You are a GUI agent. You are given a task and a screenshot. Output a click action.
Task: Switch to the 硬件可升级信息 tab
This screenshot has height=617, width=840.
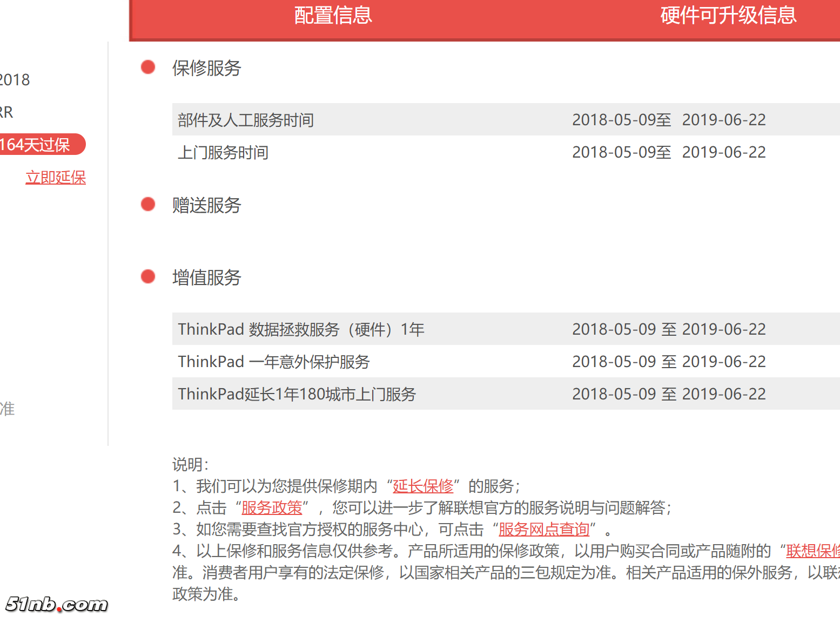click(727, 16)
